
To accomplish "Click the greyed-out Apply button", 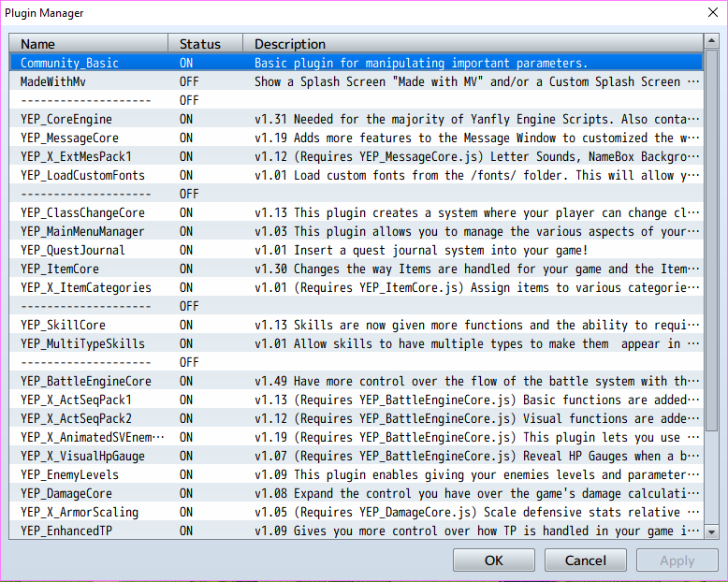I will pyautogui.click(x=677, y=560).
